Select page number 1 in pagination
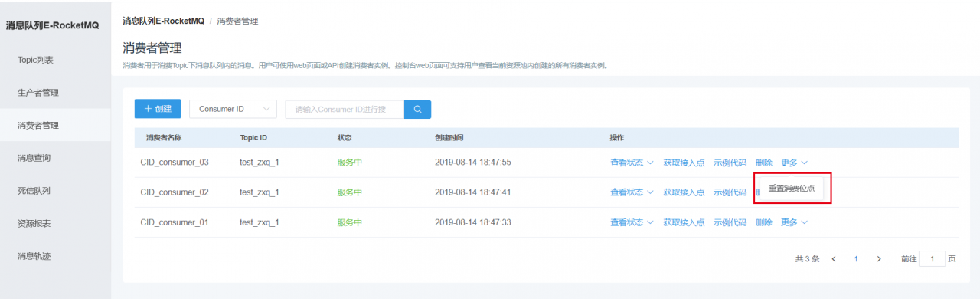 pyautogui.click(x=856, y=259)
